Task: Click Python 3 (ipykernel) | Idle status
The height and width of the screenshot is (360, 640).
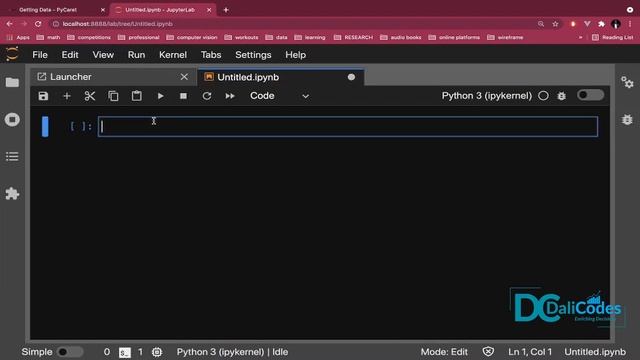Action: [232, 352]
